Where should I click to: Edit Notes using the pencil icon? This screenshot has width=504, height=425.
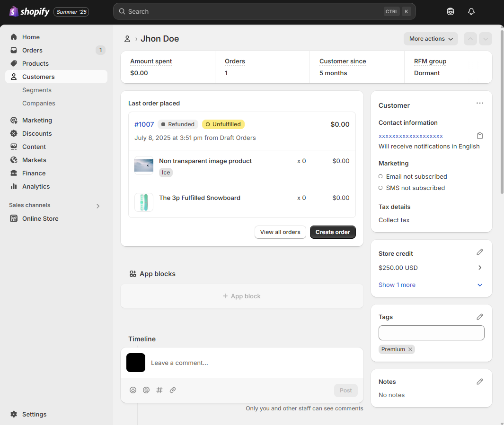pos(479,382)
